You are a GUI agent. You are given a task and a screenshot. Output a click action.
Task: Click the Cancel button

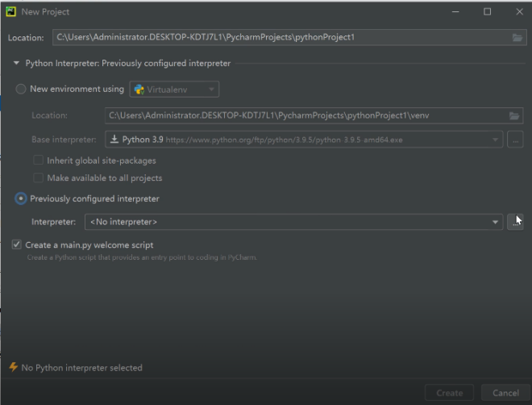505,393
